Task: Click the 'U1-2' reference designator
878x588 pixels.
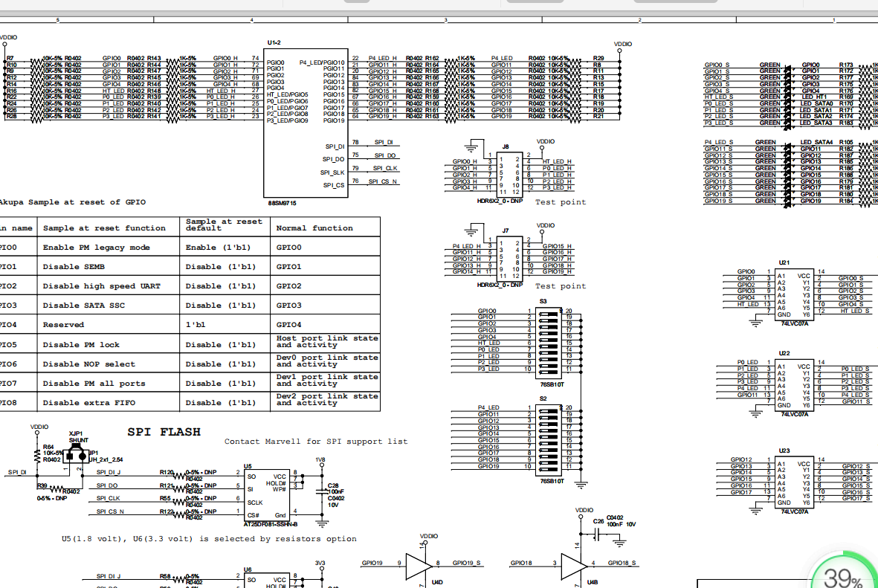Action: click(274, 42)
